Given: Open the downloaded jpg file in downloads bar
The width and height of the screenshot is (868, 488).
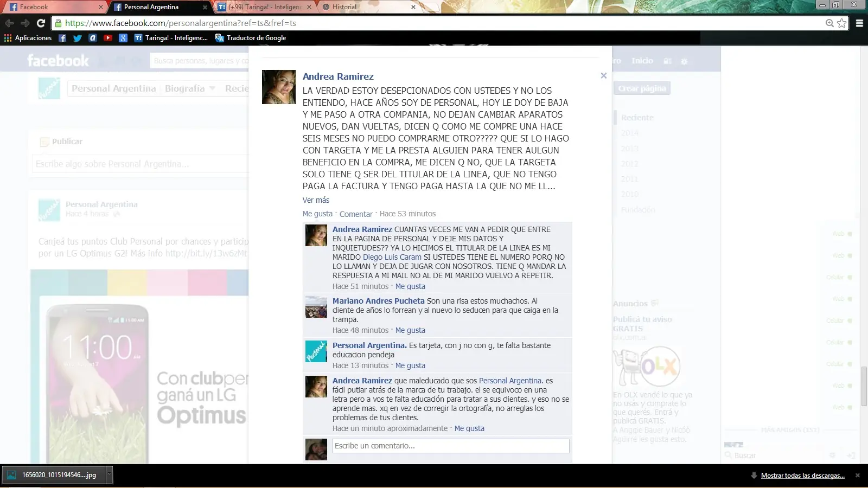Looking at the screenshot, I should tap(53, 475).
